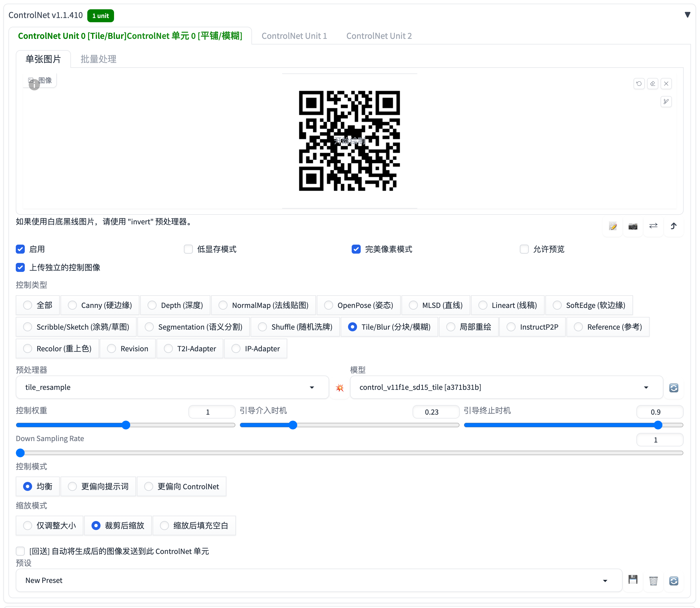Open the brush pen tool icon
This screenshot has width=700, height=608.
(x=666, y=101)
